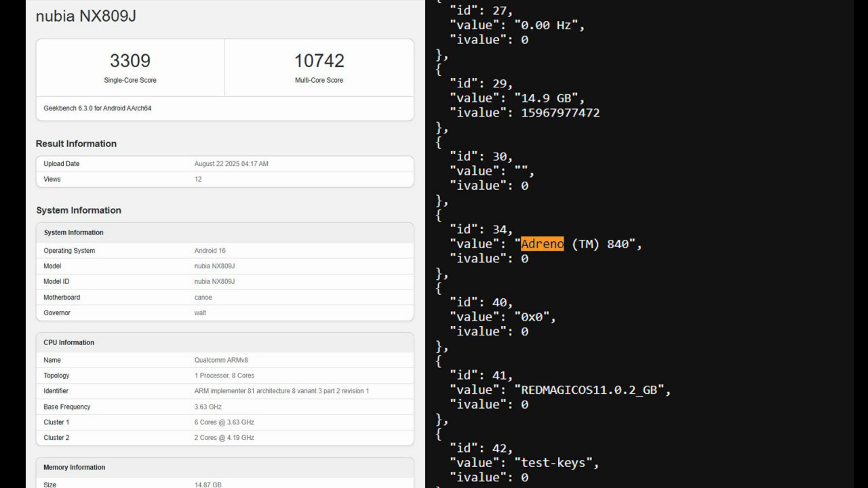Click the Topology 1 Processor, 8 Cores value
Image resolution: width=868 pixels, height=488 pixels.
224,375
